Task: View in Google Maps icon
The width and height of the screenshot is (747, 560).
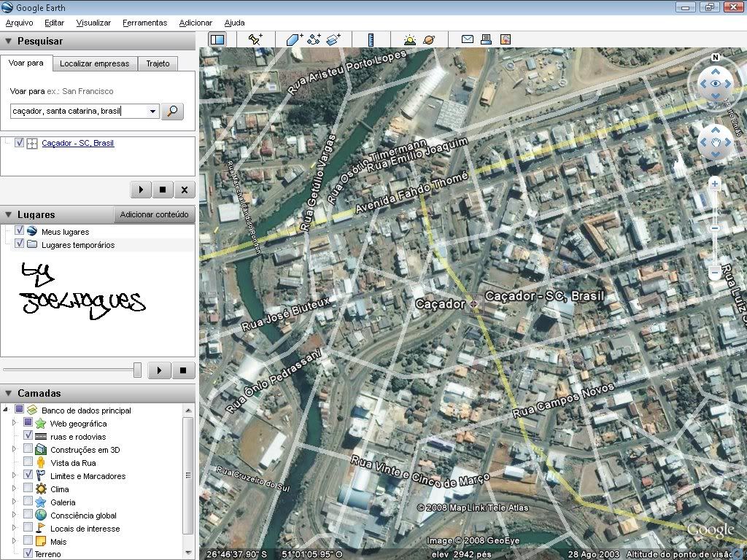Action: coord(506,39)
